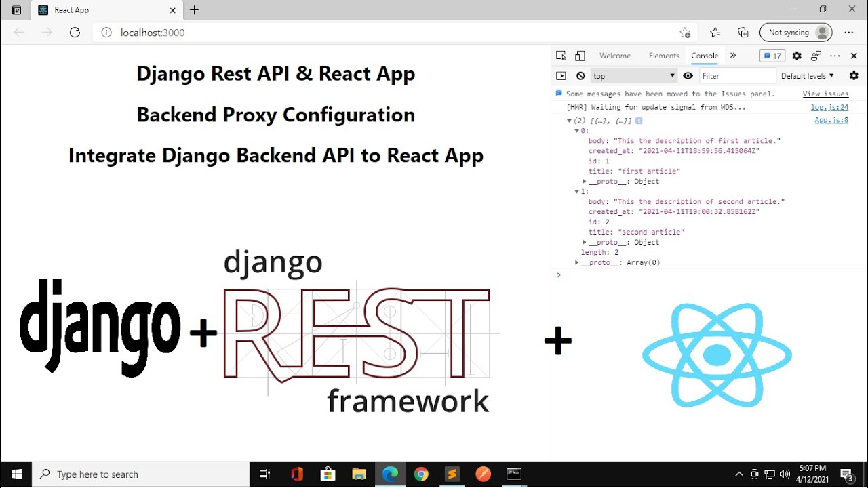Select the first article body text

[x=697, y=141]
